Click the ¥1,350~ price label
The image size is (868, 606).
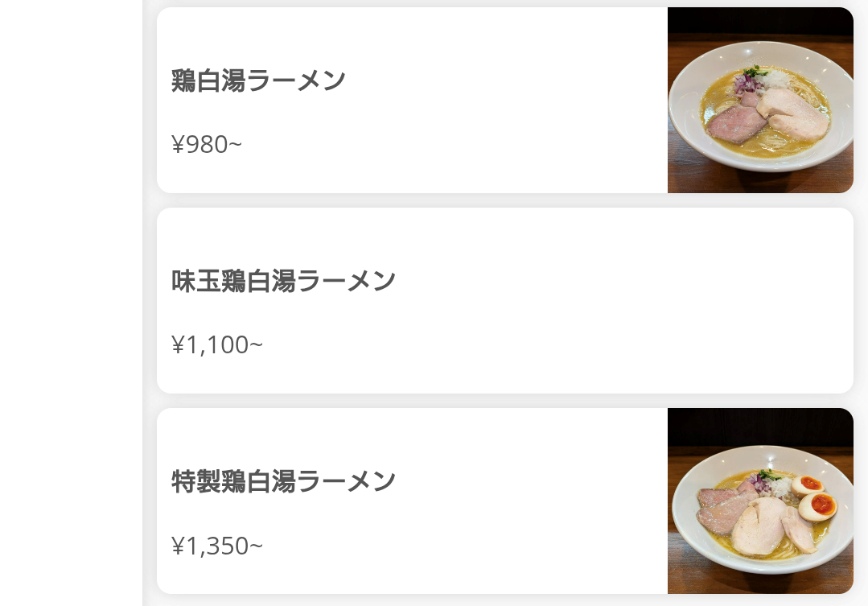(x=217, y=546)
